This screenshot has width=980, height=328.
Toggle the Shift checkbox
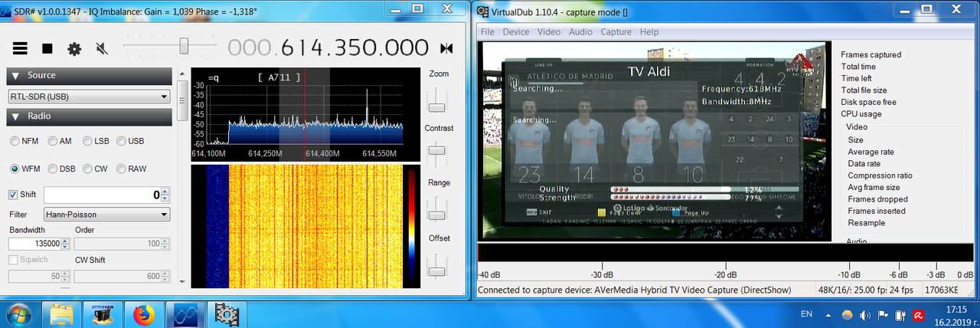point(14,195)
